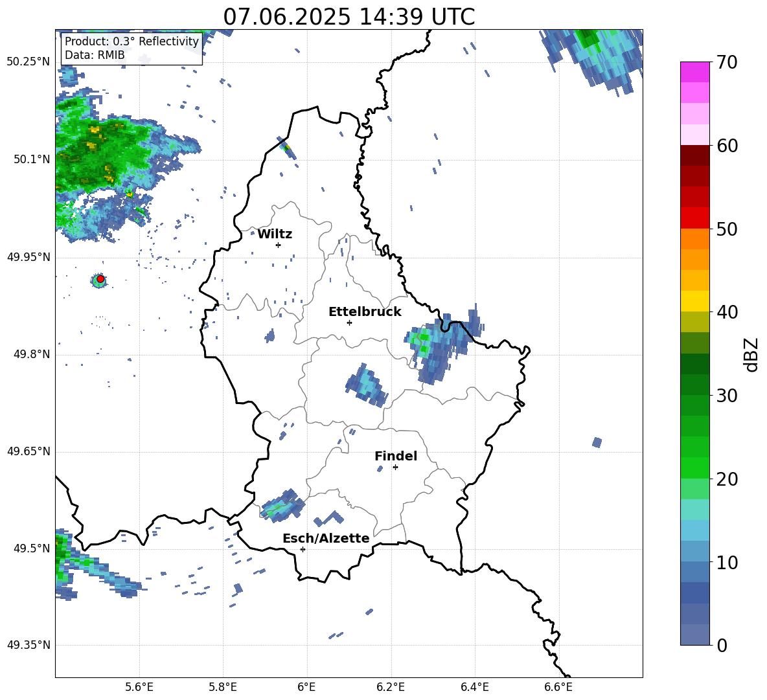Click the colorbar tick label 70
767x700 pixels.
727,63
